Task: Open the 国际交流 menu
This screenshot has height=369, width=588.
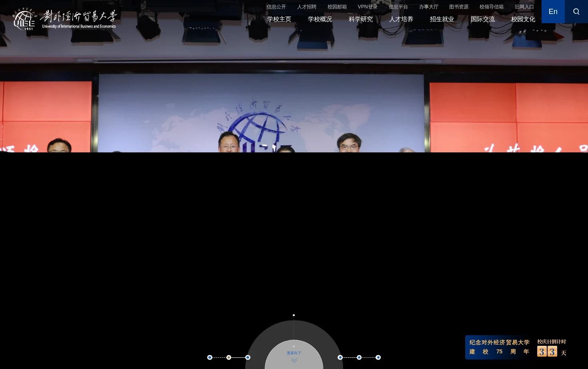Action: (x=483, y=19)
